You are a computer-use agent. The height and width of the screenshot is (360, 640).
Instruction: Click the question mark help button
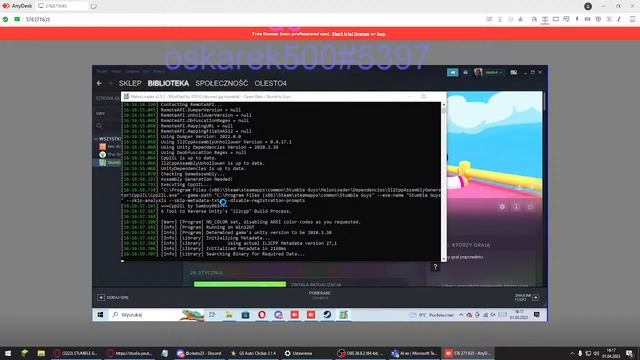435,267
